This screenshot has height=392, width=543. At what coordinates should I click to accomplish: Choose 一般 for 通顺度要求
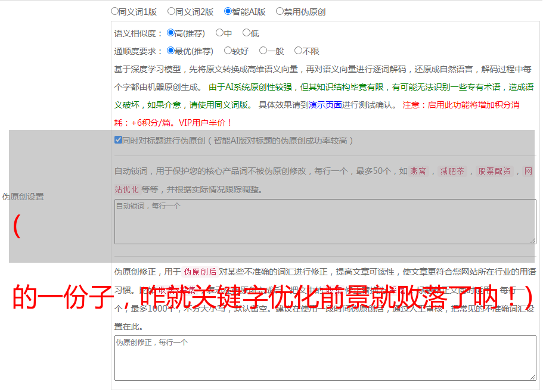(263, 51)
